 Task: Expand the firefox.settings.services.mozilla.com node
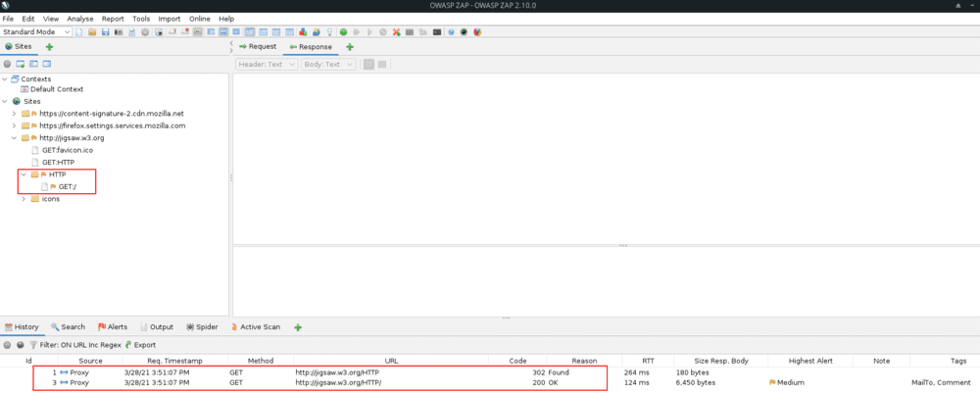point(15,125)
